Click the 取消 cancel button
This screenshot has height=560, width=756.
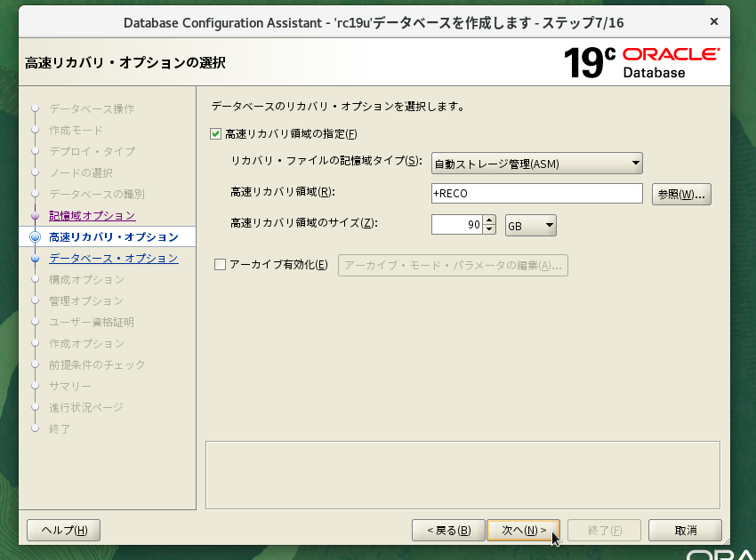685,530
